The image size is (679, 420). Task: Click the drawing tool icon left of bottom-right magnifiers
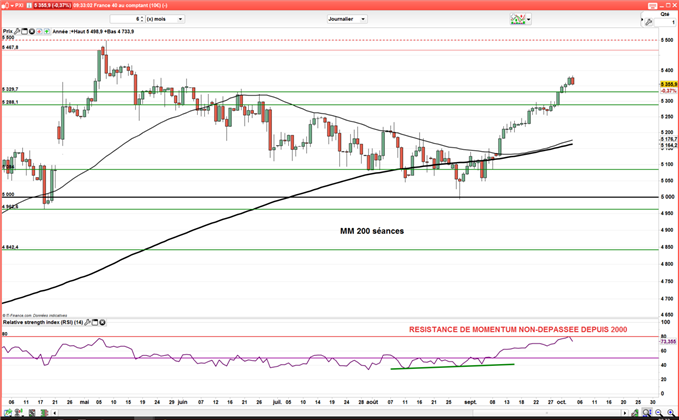[x=635, y=413]
